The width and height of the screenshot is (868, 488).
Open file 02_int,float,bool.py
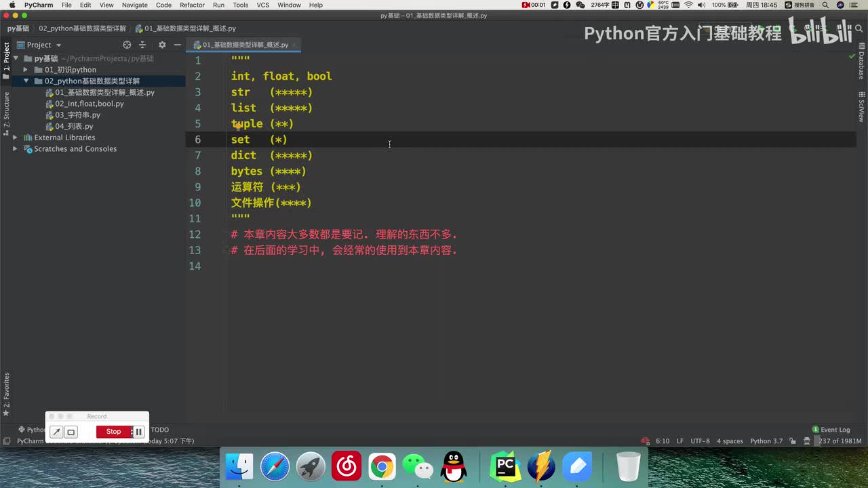coord(85,104)
